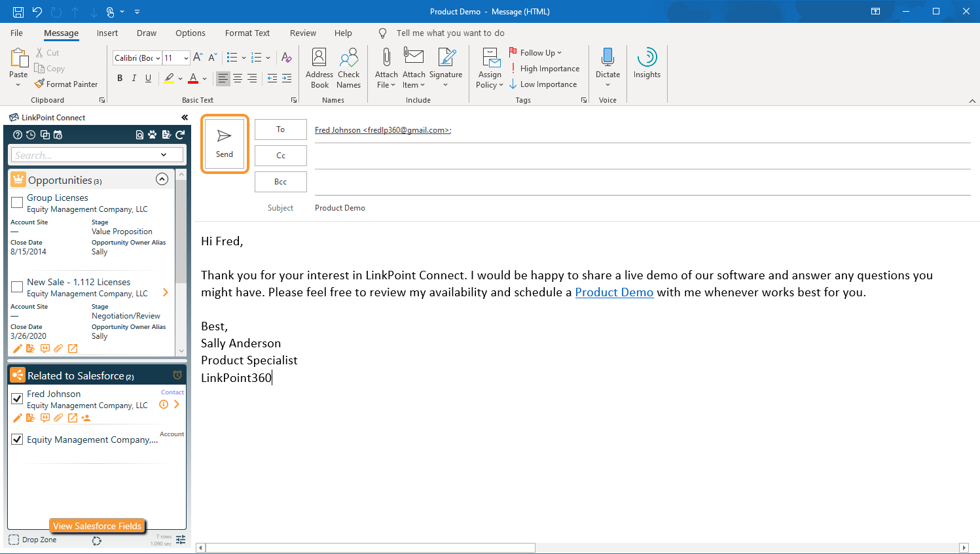Screen dimensions: 980x554
Task: Open the font name Calibri dropdown
Action: [158, 58]
